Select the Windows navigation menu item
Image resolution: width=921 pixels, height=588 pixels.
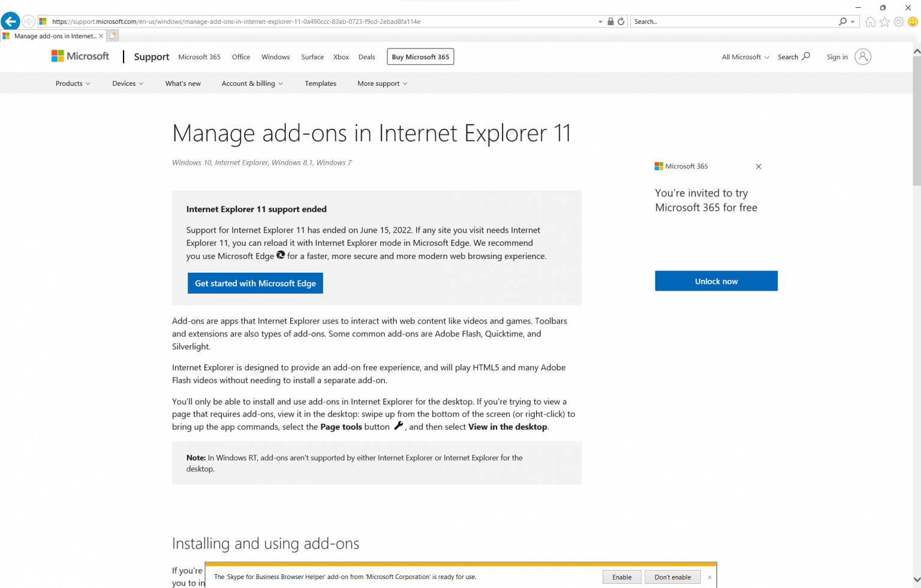[275, 56]
